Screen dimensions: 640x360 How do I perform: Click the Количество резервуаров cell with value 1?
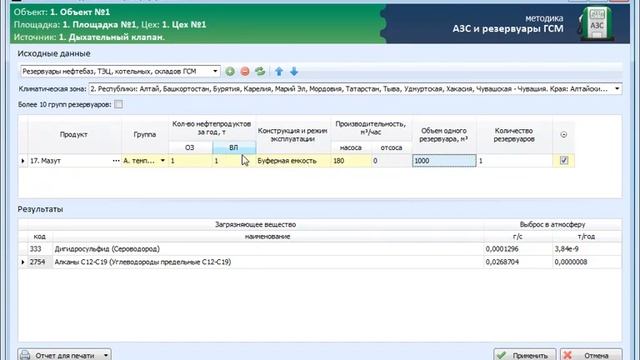coord(515,161)
